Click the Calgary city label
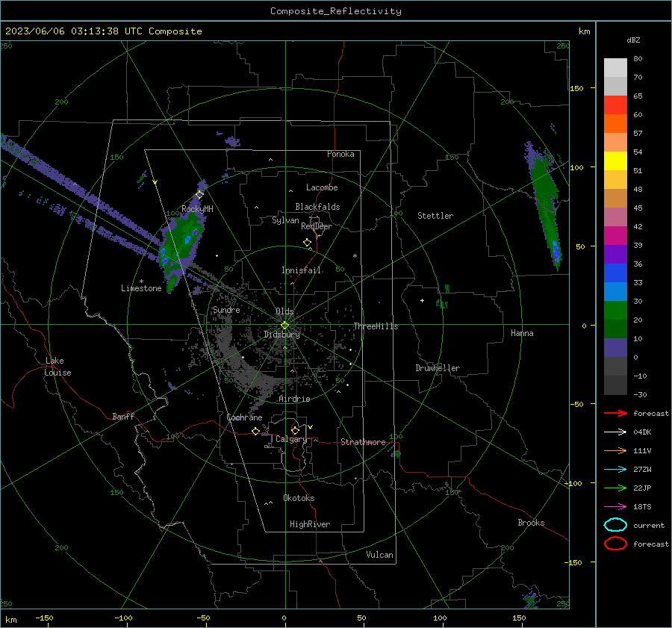 pyautogui.click(x=291, y=439)
